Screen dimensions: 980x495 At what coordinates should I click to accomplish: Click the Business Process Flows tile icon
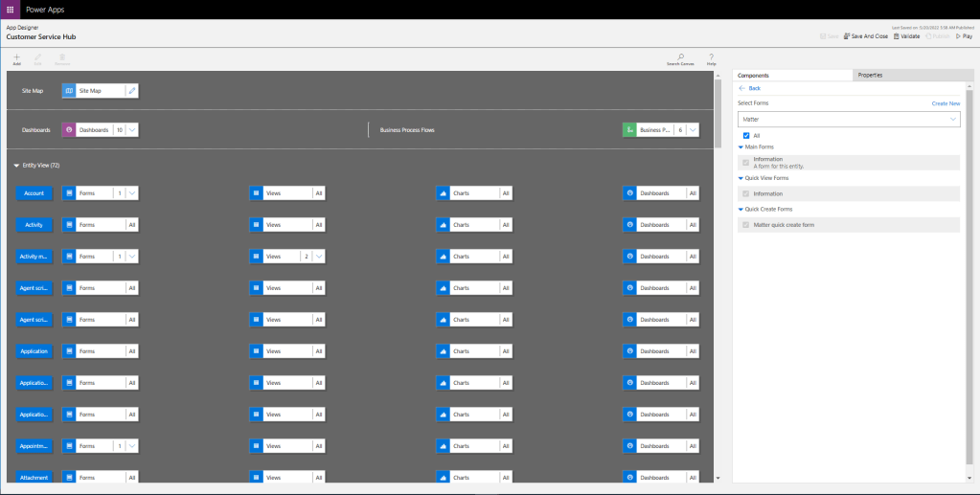pyautogui.click(x=629, y=129)
